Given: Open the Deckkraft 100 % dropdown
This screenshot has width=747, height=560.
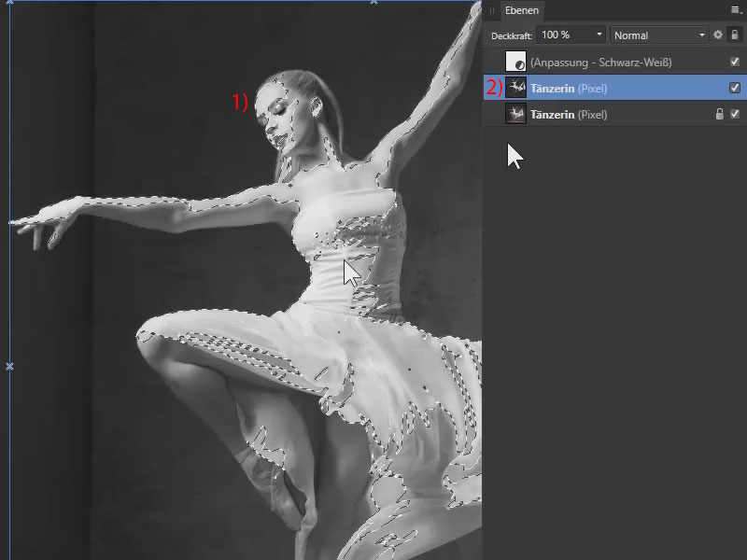Looking at the screenshot, I should point(571,35).
